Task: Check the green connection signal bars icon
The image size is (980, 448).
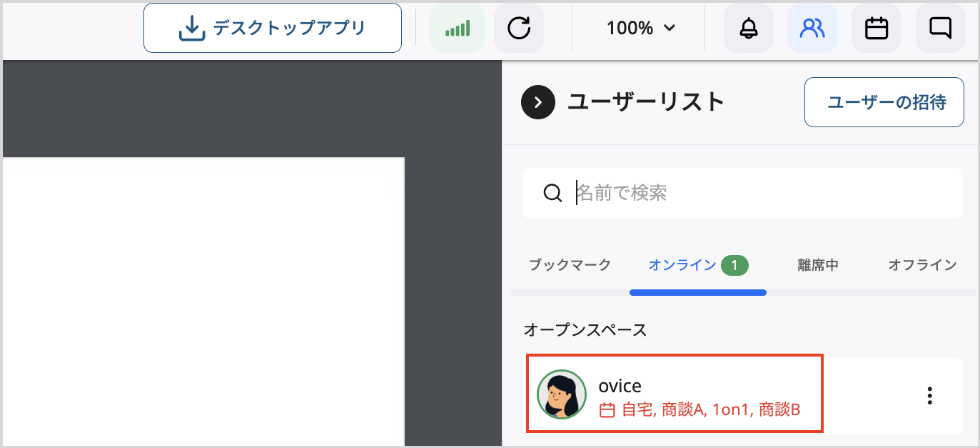Action: click(457, 28)
